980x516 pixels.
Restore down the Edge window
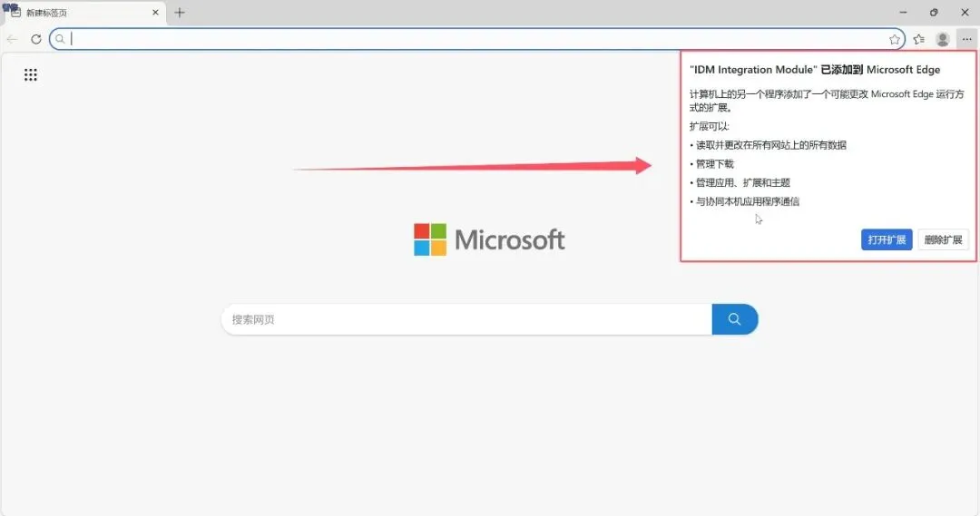pyautogui.click(x=934, y=13)
